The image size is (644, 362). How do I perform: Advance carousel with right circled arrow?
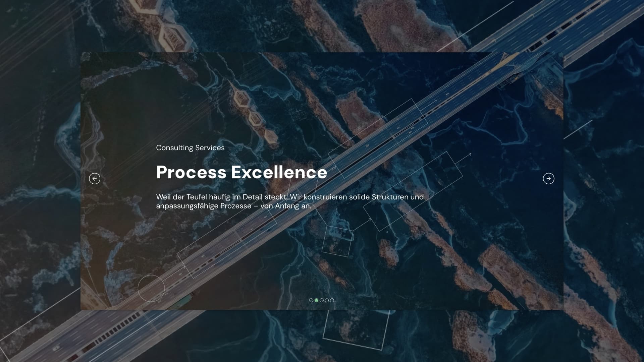pyautogui.click(x=548, y=179)
